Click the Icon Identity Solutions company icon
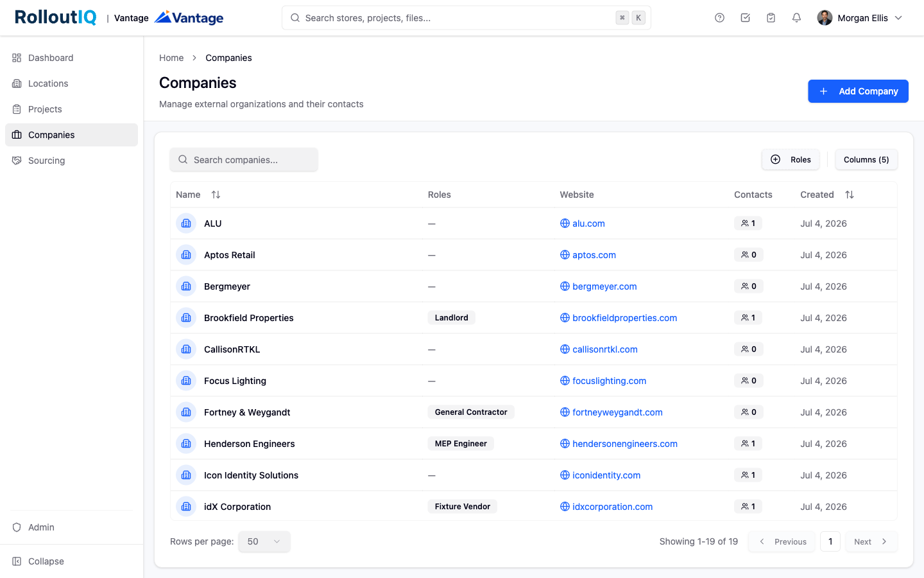 point(186,475)
